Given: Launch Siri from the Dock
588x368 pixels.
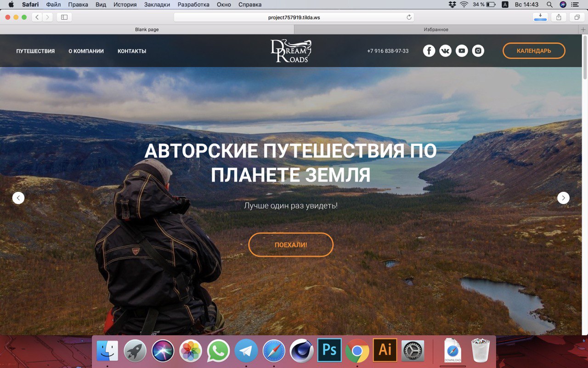Looking at the screenshot, I should 163,351.
